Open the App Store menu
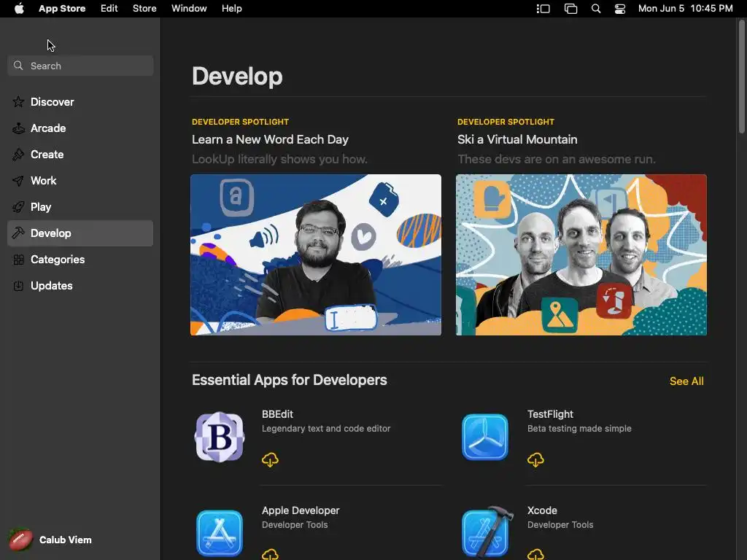Viewport: 747px width, 560px height. [62, 9]
